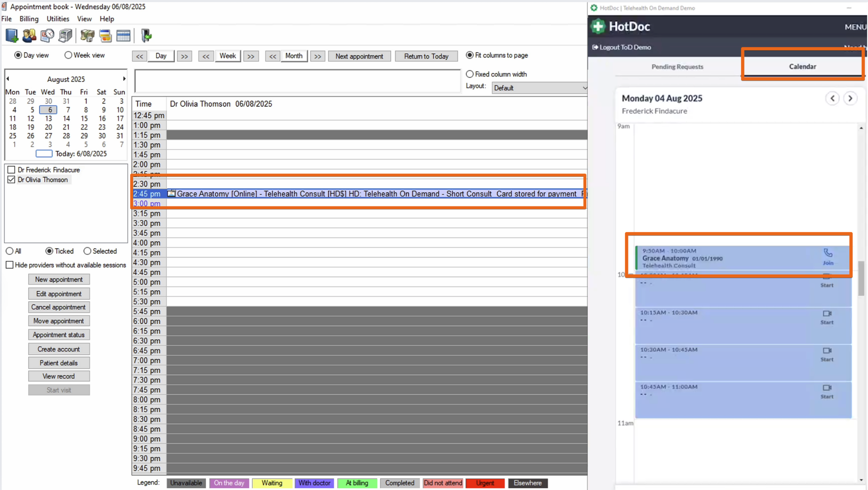The height and width of the screenshot is (490, 868).
Task: Step forward one day with >> beside Day
Action: pos(184,56)
